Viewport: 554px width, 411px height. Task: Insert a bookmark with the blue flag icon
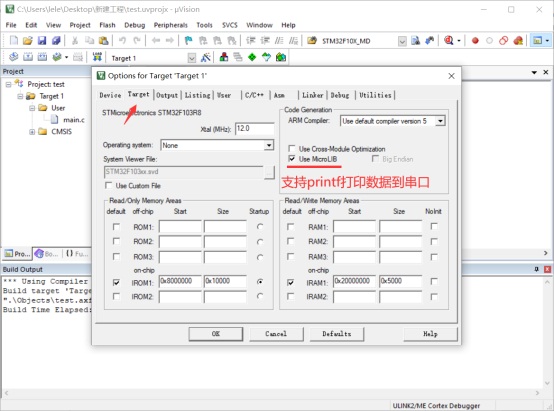pyautogui.click(x=189, y=41)
